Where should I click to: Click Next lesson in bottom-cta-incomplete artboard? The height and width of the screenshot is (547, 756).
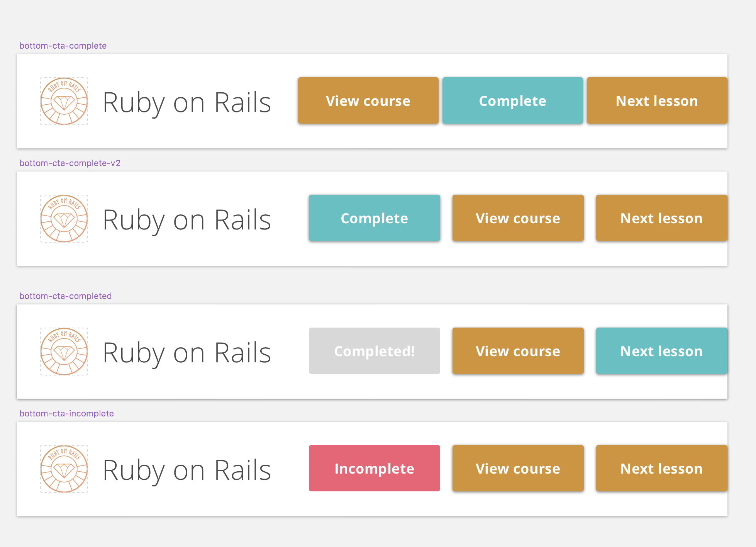point(661,468)
